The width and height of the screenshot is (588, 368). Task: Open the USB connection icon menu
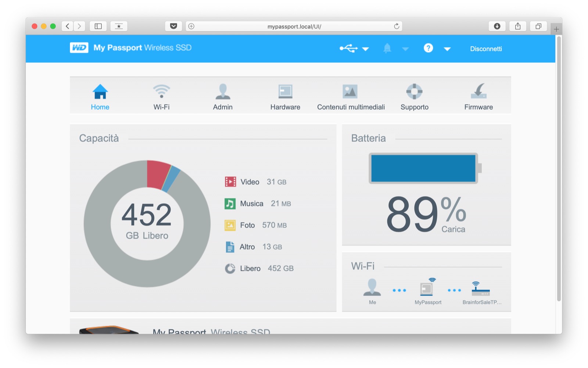pos(348,48)
